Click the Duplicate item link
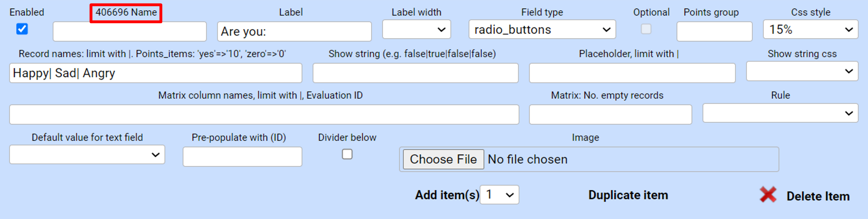Screen dimensions: 868x219 [x=628, y=195]
